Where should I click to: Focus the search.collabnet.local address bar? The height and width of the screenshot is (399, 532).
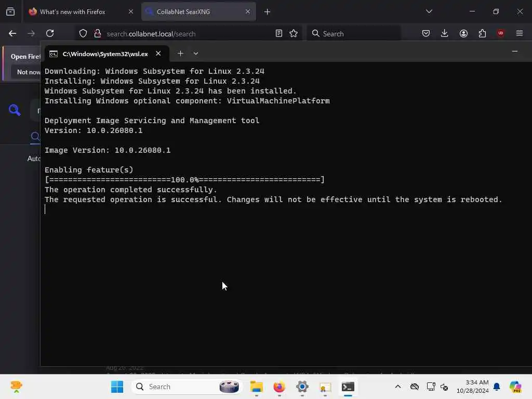click(x=188, y=34)
